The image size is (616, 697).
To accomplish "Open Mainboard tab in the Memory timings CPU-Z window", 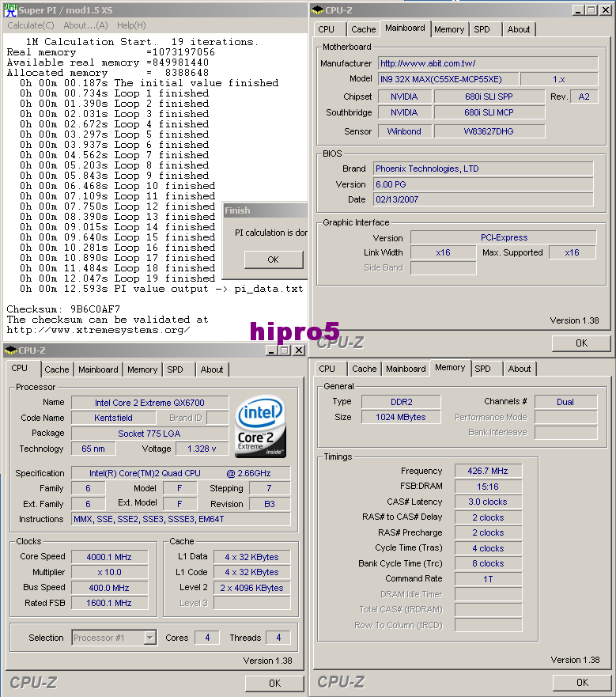I will point(406,369).
